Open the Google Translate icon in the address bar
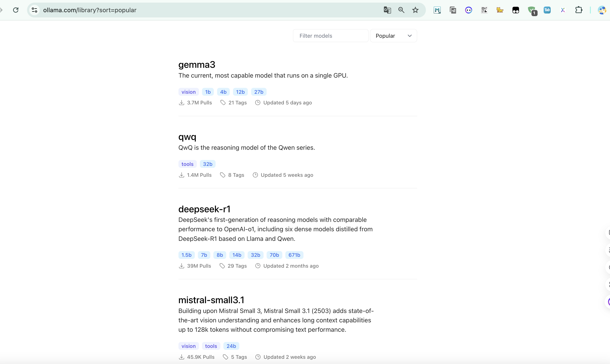 pyautogui.click(x=387, y=10)
